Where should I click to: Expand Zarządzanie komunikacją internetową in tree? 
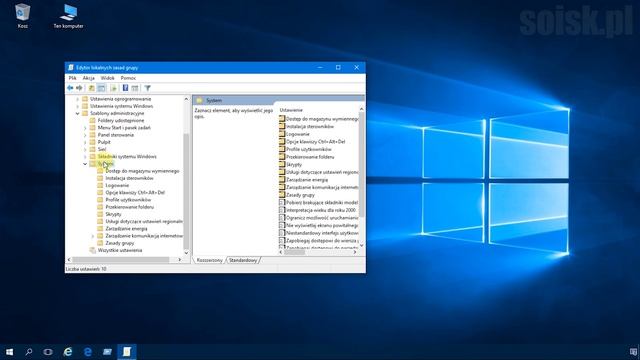coord(93,236)
